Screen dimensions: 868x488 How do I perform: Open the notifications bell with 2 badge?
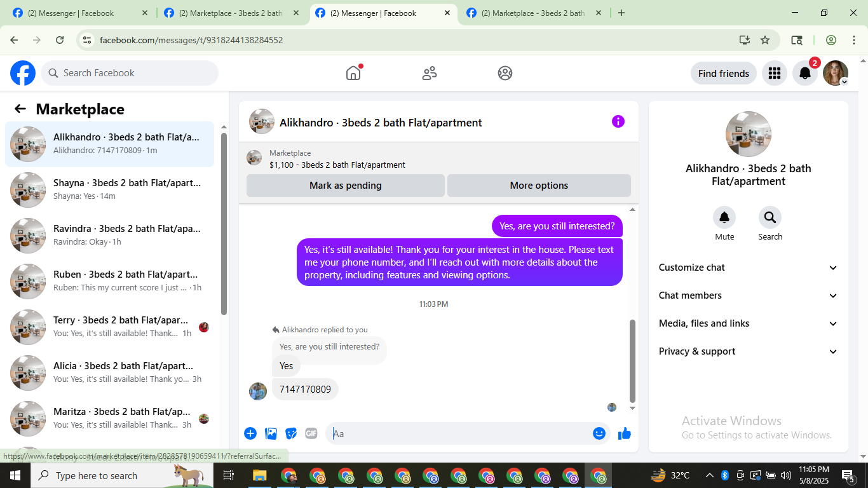[x=805, y=73]
